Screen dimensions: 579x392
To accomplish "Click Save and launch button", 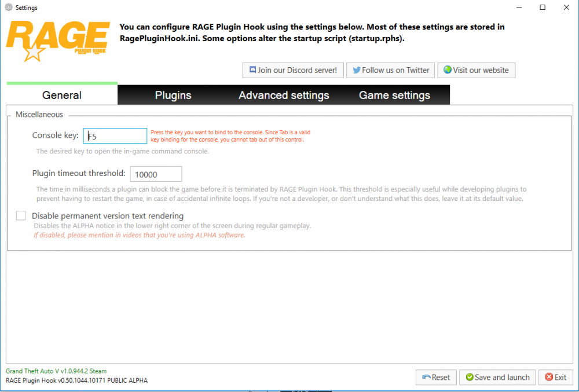I will [x=497, y=378].
